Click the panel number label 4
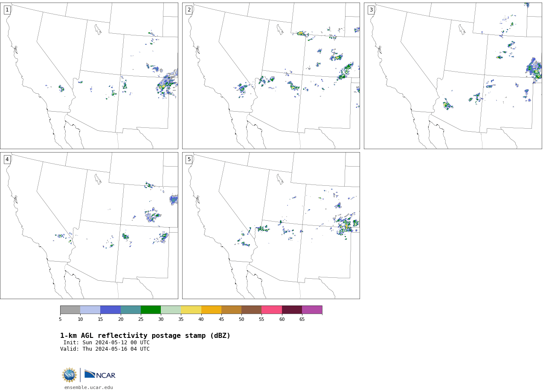The width and height of the screenshot is (546, 392). point(7,159)
